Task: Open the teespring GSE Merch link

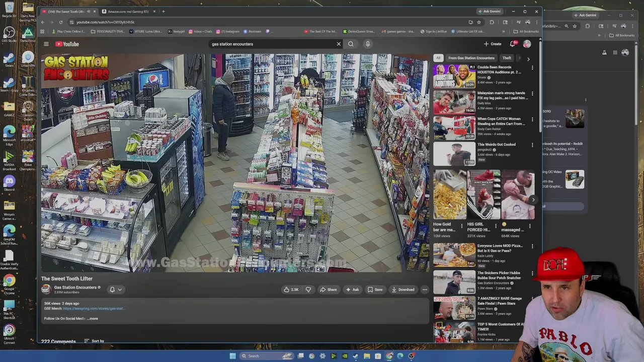Action: click(x=93, y=309)
